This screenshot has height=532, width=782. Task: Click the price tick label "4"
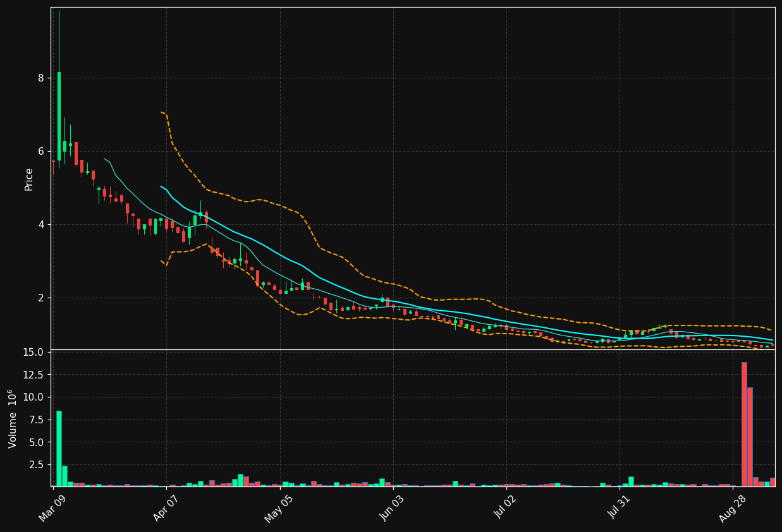[x=40, y=225]
